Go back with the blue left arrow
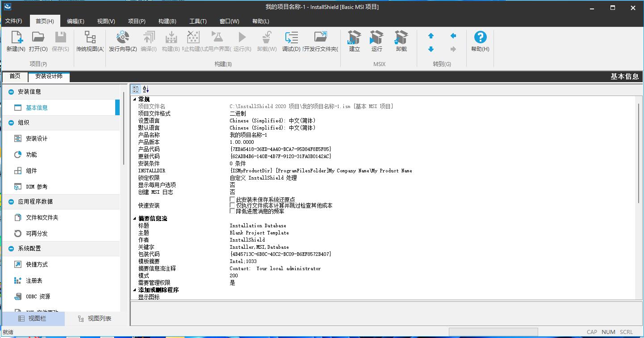Viewport: 644px width, 338px height. point(453,36)
